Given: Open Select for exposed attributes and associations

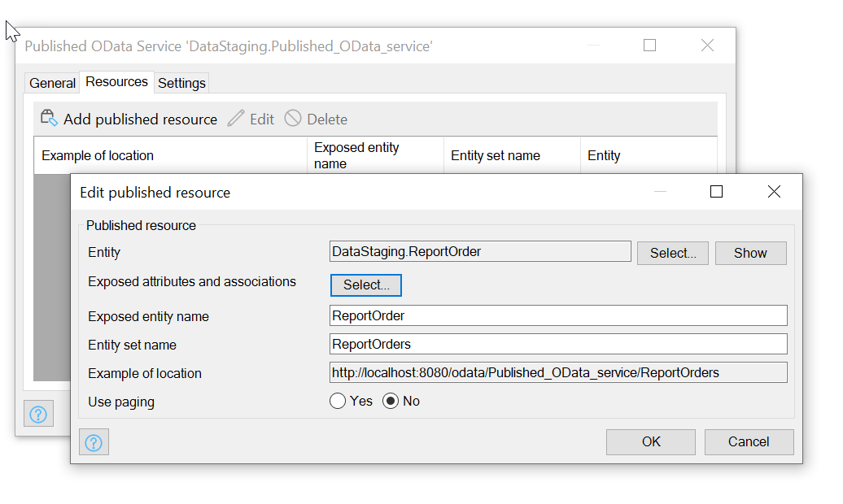Looking at the screenshot, I should 365,285.
